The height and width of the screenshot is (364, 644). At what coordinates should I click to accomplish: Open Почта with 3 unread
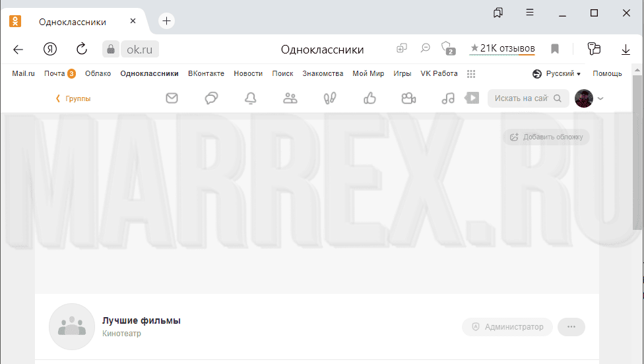click(x=60, y=73)
